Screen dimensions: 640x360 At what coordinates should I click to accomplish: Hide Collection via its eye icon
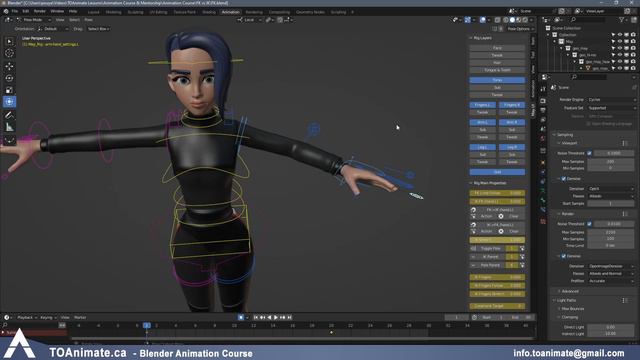click(x=620, y=35)
